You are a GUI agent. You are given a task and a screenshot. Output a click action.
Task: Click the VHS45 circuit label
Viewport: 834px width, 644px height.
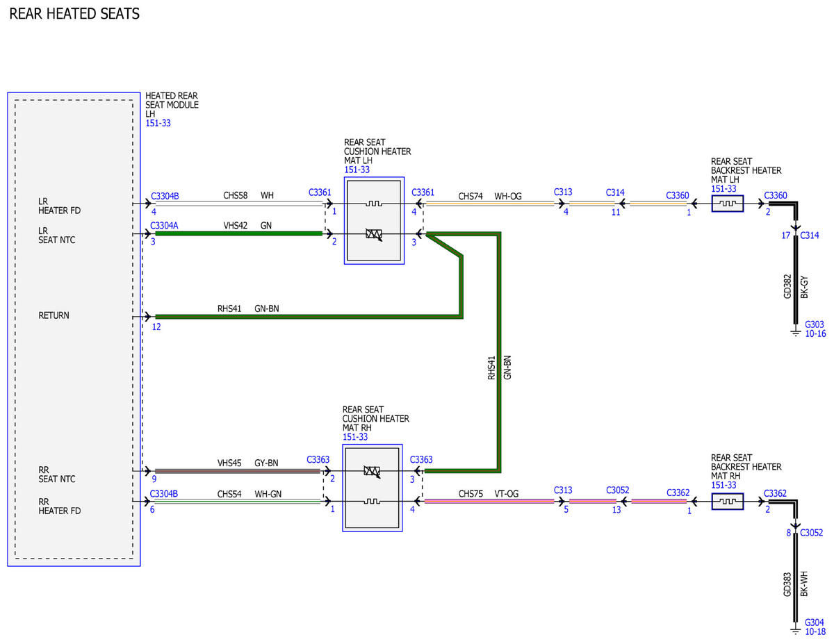[x=229, y=463]
